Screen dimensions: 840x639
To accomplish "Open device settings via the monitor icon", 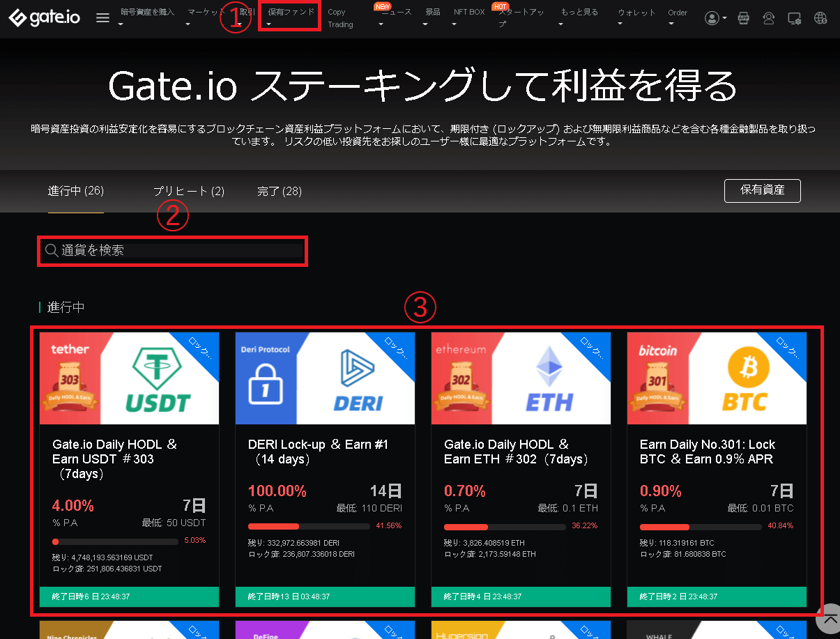I will [x=793, y=18].
